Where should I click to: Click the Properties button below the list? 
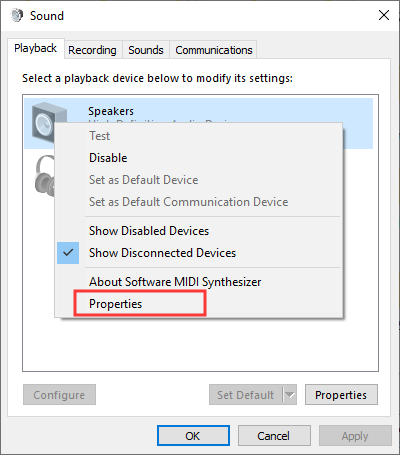point(341,395)
